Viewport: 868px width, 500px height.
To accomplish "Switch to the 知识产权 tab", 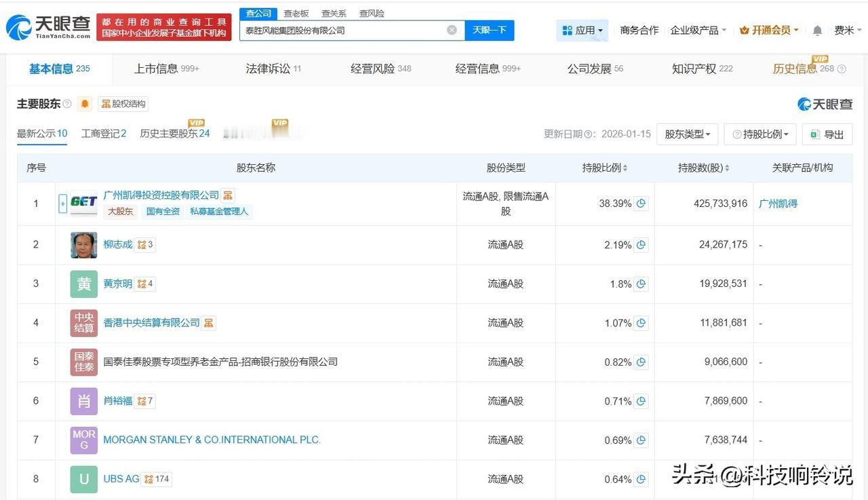I will 703,69.
